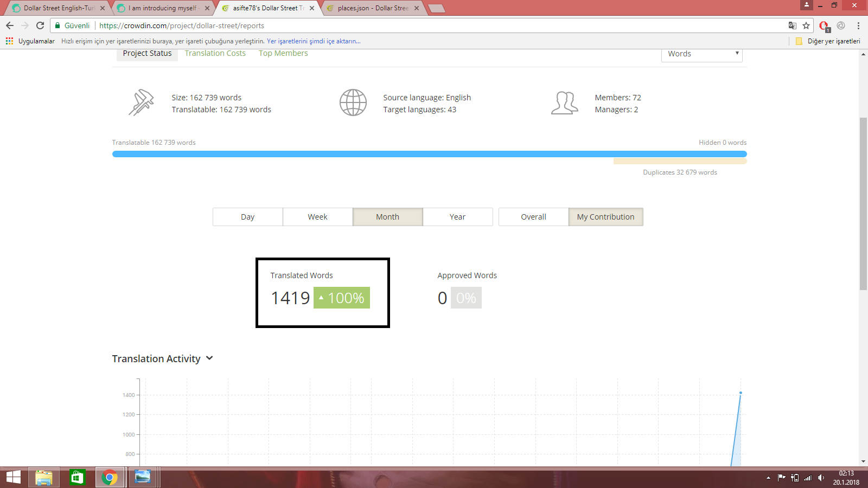The height and width of the screenshot is (488, 868).
Task: Reload the page with refresh icon
Action: coord(40,25)
